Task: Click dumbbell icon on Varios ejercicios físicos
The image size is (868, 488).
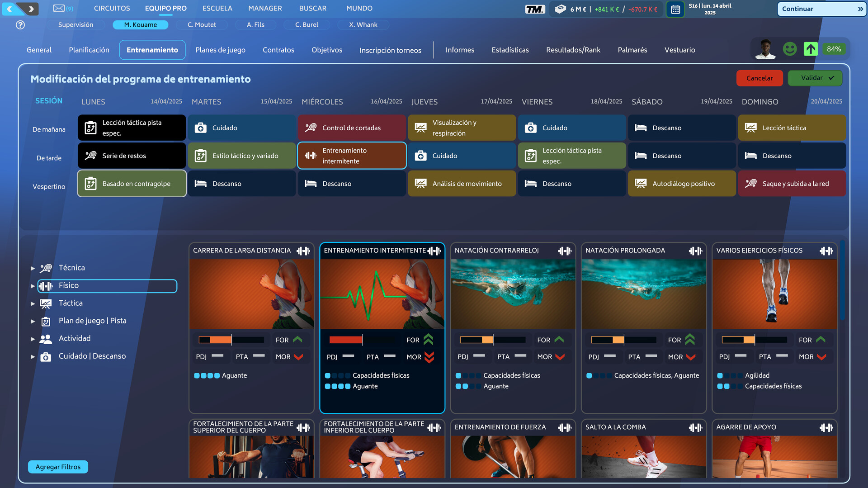Action: click(826, 251)
